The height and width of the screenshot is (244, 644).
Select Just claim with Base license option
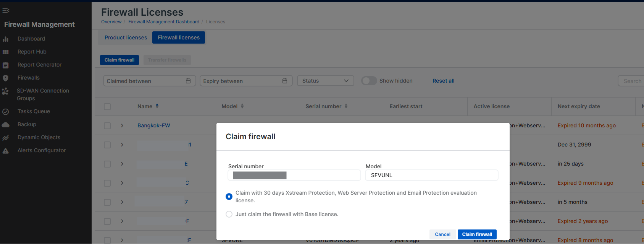click(229, 214)
